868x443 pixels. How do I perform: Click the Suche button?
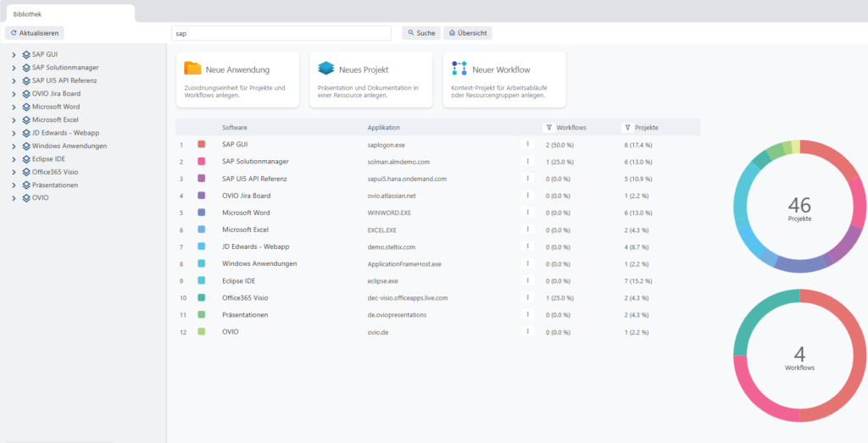click(x=421, y=33)
